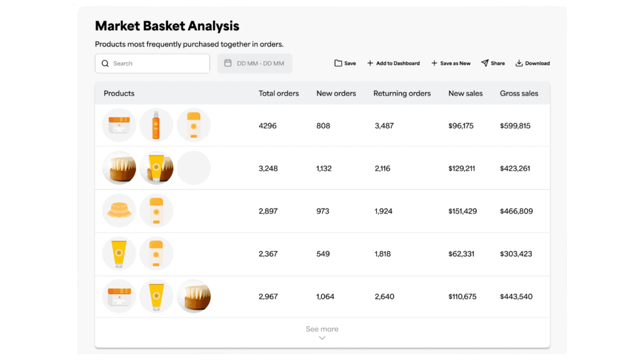644x362 pixels.
Task: Select yellow tube thumbnail in 2,967 row
Action: click(x=156, y=296)
